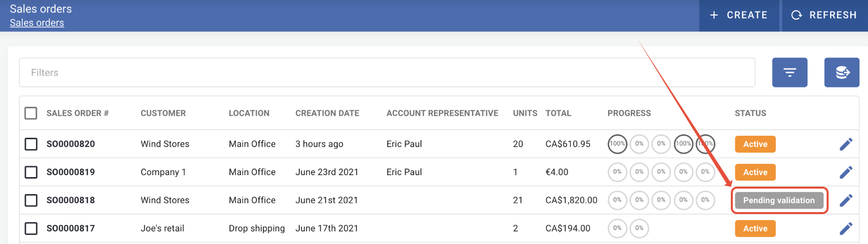Click first 0% progress circle for SO0000817

[x=617, y=228]
